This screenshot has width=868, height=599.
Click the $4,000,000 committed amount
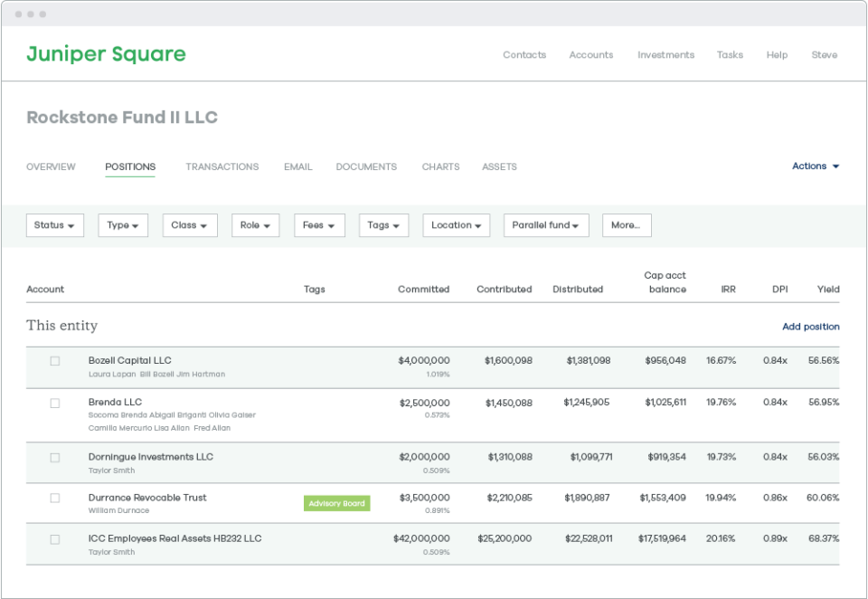click(424, 361)
